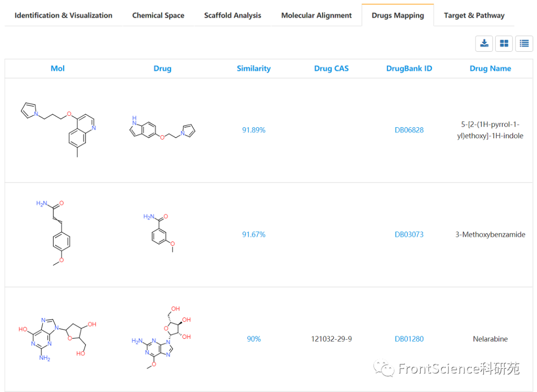537x392 pixels.
Task: Open the DB06828 DrugBank link
Action: pyautogui.click(x=409, y=130)
